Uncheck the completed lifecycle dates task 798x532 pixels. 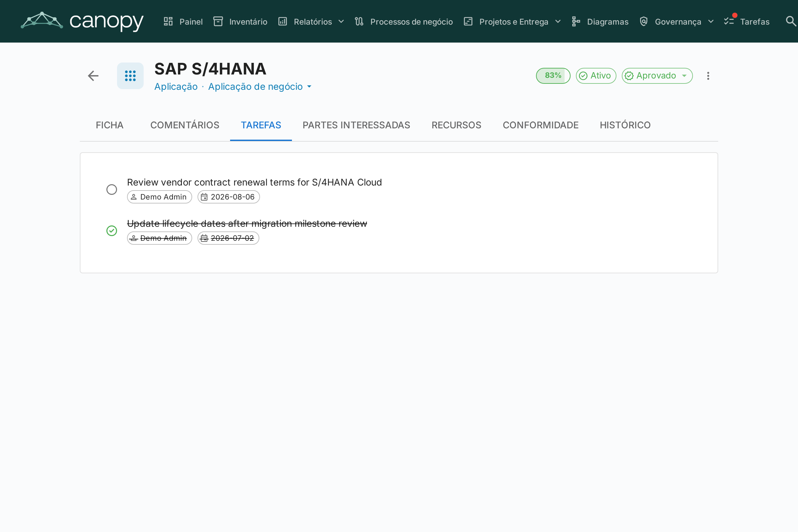pos(112,231)
